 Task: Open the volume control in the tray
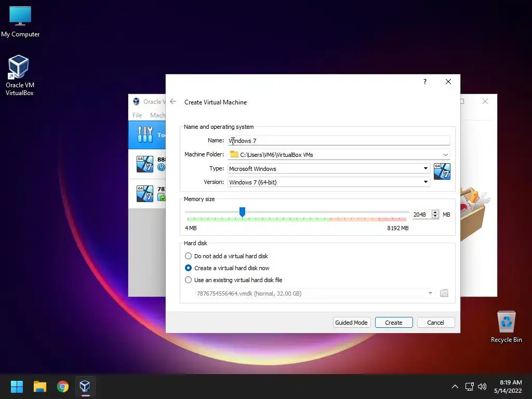coord(482,387)
